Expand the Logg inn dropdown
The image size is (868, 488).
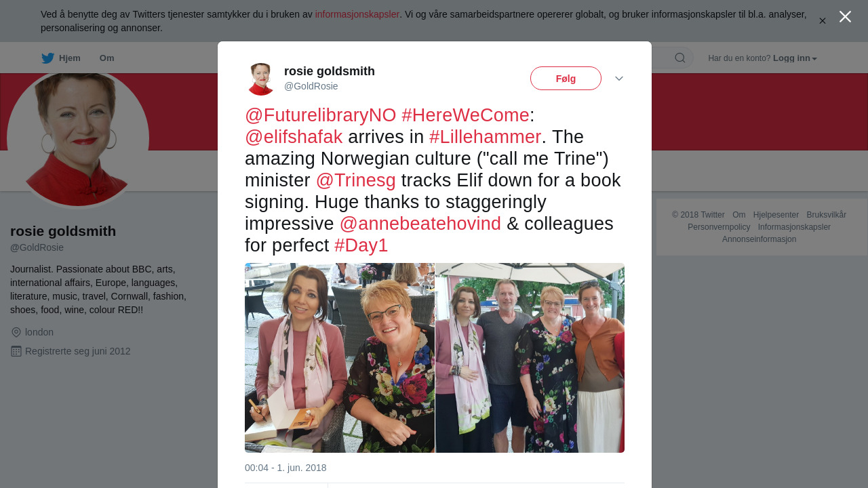(795, 58)
